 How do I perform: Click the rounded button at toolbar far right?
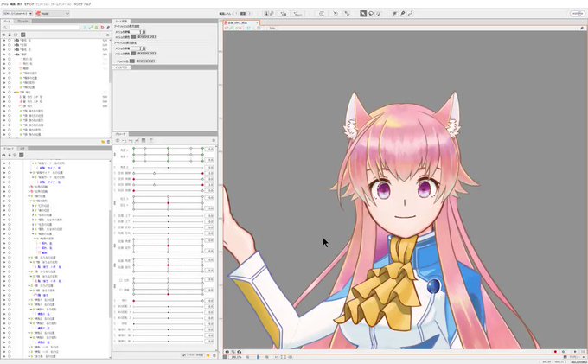[x=578, y=14]
